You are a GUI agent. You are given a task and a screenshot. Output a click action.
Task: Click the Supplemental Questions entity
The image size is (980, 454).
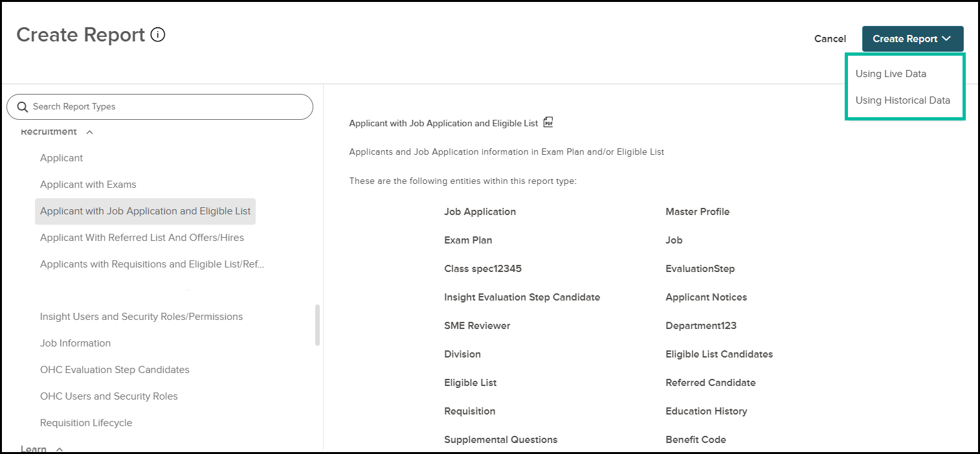pyautogui.click(x=500, y=440)
